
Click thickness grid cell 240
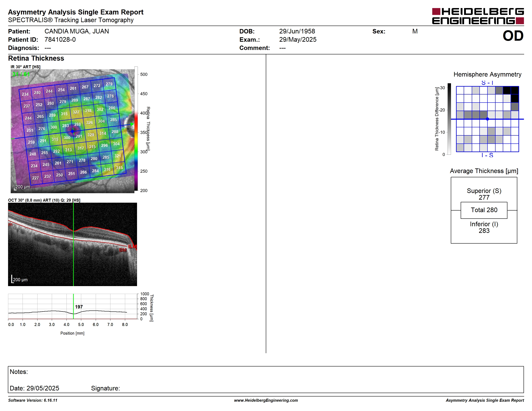[x=37, y=92]
